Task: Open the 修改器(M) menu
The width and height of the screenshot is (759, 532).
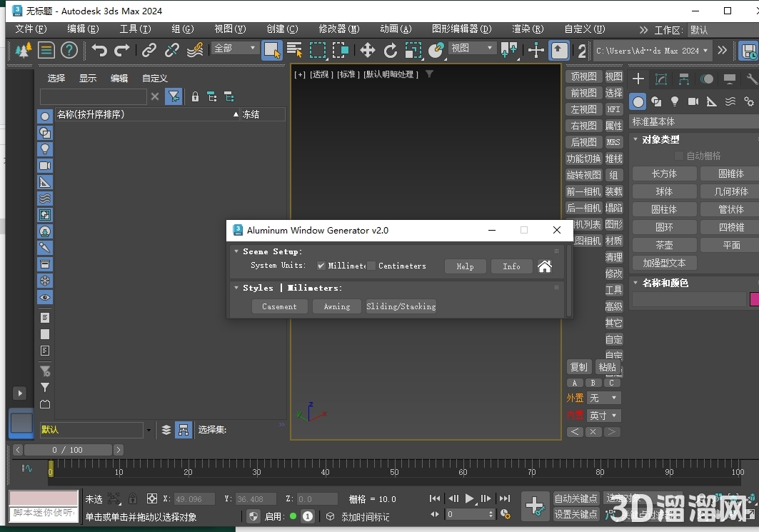Action: click(x=339, y=29)
